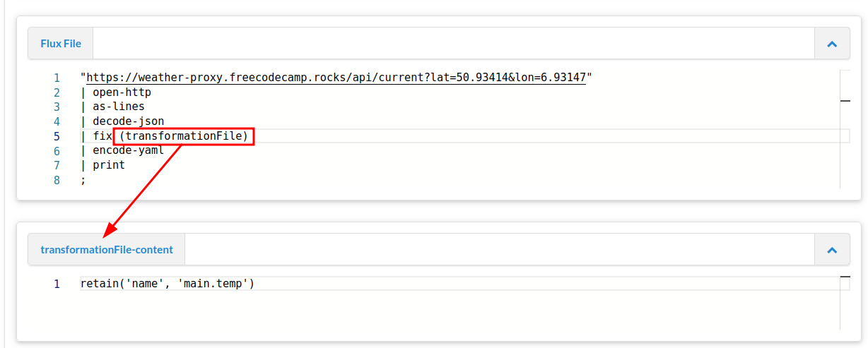Viewport: 868px width, 348px height.
Task: Place cursor on the open-http line
Action: [x=116, y=92]
